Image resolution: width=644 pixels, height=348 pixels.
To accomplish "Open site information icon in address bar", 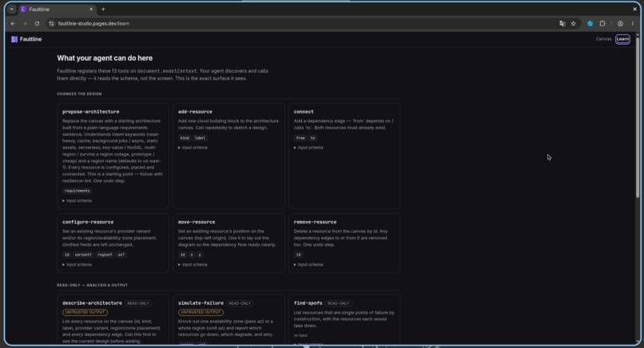I will click(51, 23).
